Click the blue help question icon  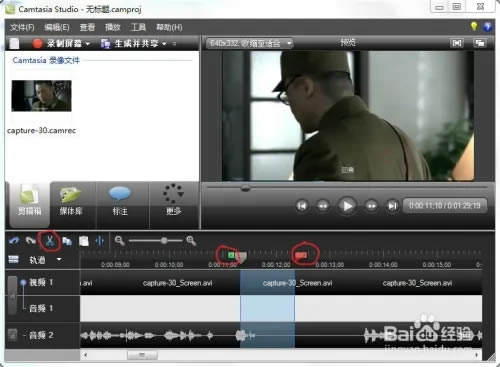pos(487,27)
